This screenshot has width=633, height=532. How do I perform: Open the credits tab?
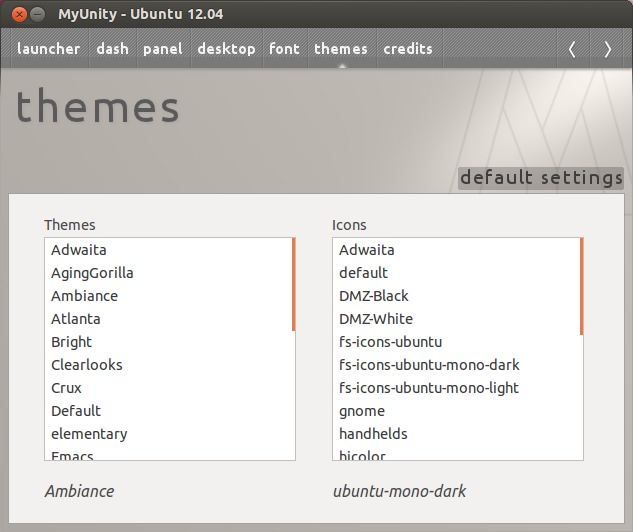pos(408,49)
